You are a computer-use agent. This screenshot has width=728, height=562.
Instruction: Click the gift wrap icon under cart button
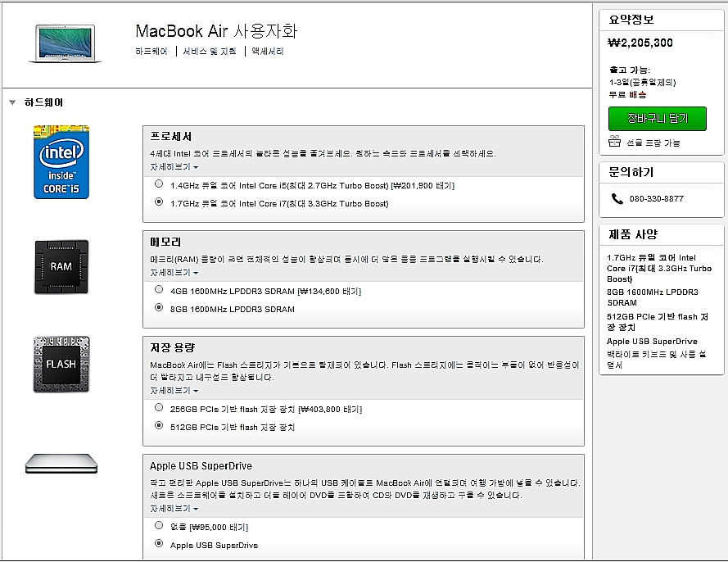pyautogui.click(x=616, y=142)
